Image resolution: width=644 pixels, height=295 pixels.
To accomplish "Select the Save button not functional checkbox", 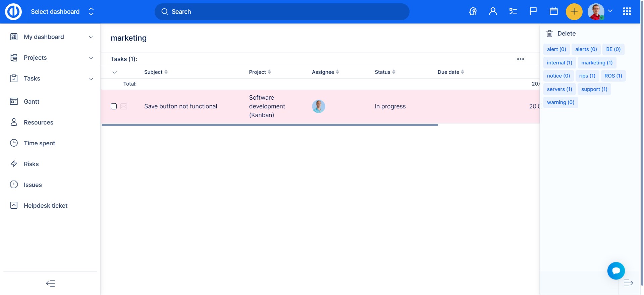I will click(114, 106).
